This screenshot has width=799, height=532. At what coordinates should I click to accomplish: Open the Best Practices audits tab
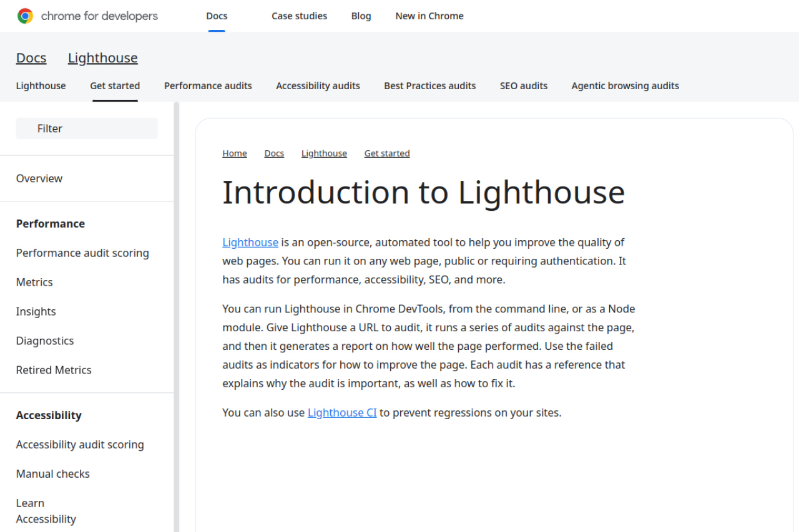(430, 86)
